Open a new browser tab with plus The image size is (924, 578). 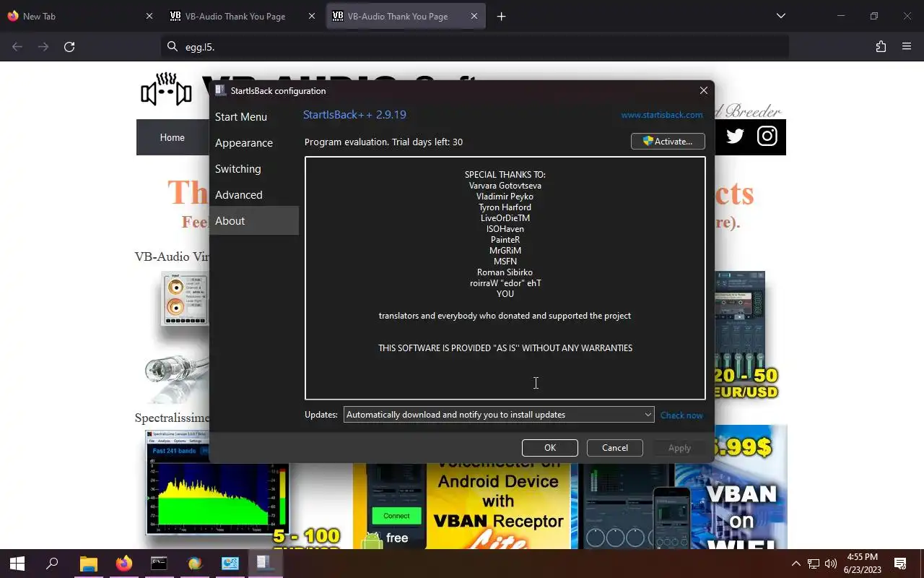click(501, 16)
